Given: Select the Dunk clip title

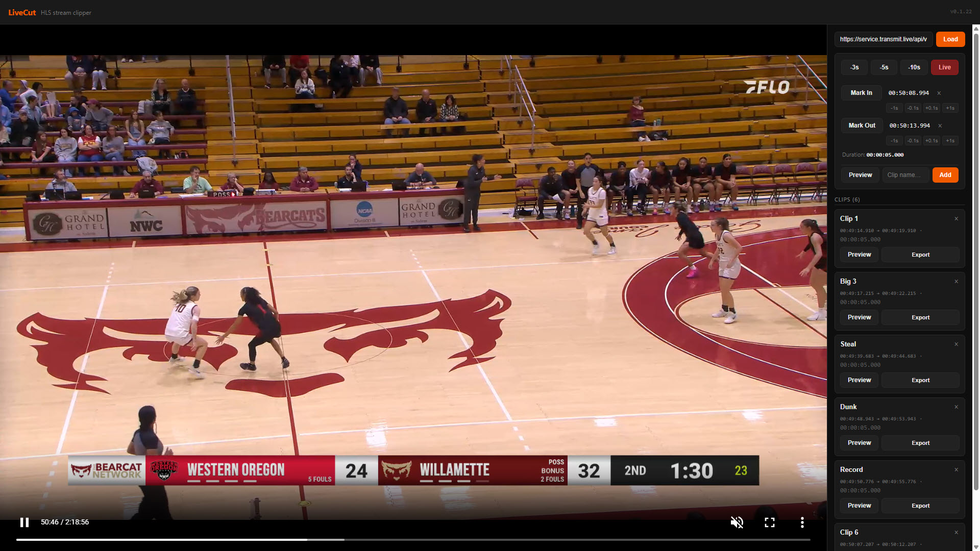Looking at the screenshot, I should [848, 407].
